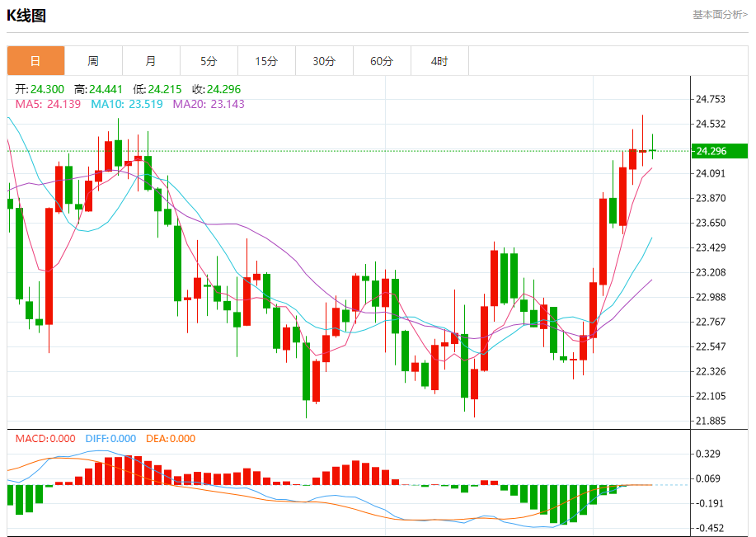Switch to the 月 monthly tab
Screen dimensions: 756x537
click(151, 61)
